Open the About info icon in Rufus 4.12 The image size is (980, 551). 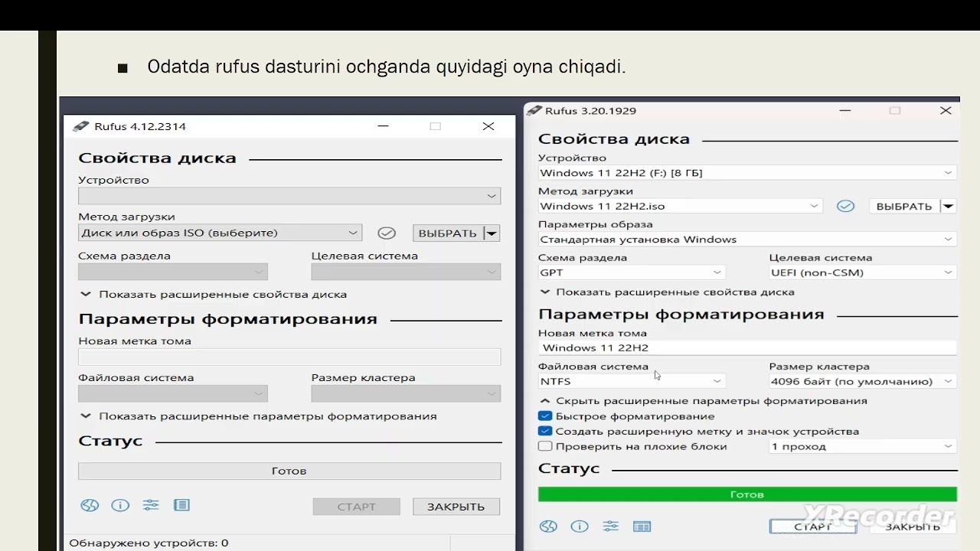(x=120, y=505)
